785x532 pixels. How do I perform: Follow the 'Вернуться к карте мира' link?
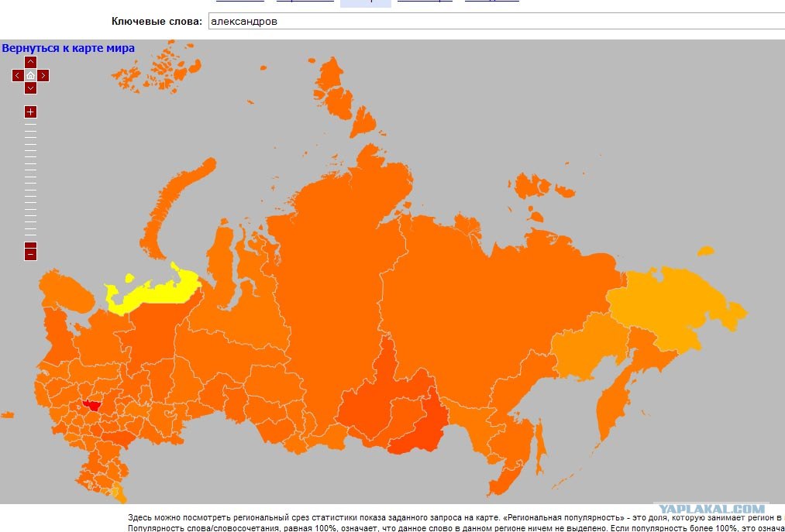(68, 49)
